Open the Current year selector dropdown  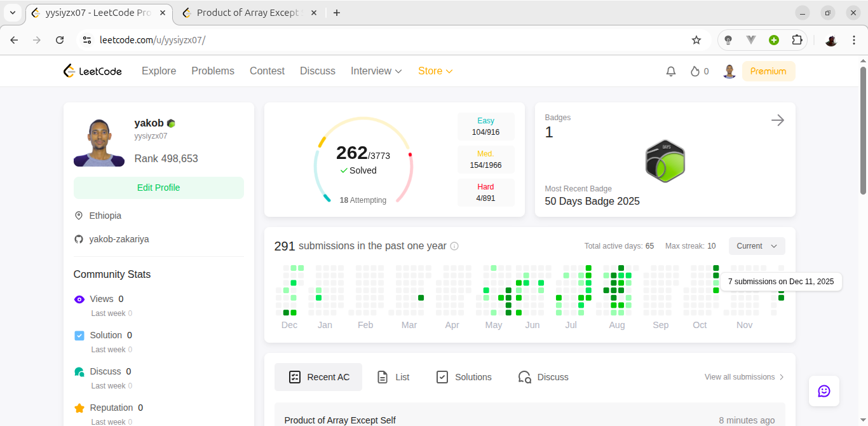[x=757, y=246]
